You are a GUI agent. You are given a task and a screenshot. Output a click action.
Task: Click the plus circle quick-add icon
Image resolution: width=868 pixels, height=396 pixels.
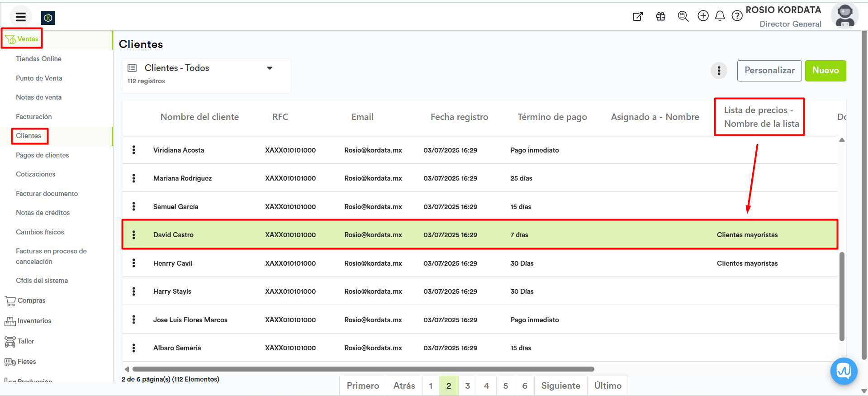703,16
